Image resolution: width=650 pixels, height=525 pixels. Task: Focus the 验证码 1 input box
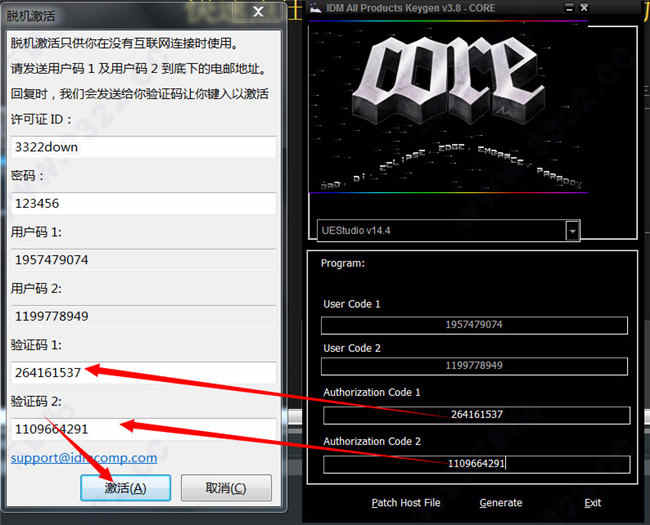click(x=143, y=373)
